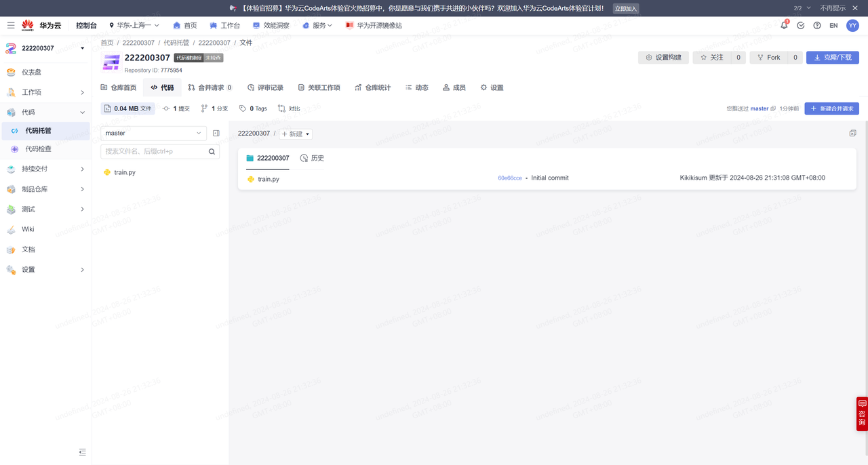Click the checkmark task icon in top bar
The height and width of the screenshot is (465, 868).
[801, 25]
